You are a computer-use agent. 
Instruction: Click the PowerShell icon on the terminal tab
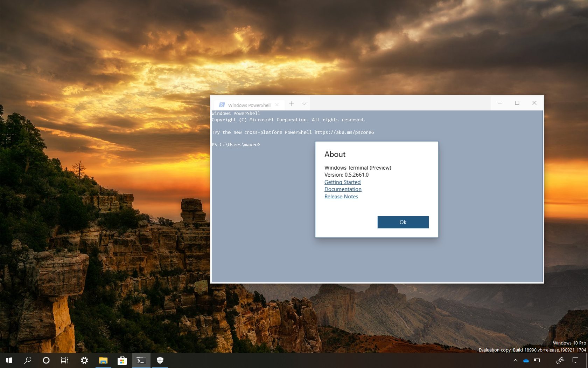222,104
